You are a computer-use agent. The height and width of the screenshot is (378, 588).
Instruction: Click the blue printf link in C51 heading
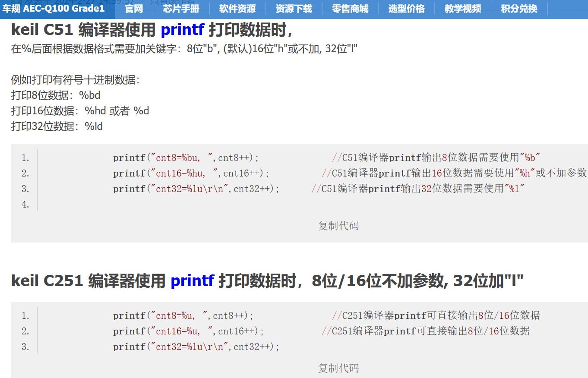(x=183, y=30)
